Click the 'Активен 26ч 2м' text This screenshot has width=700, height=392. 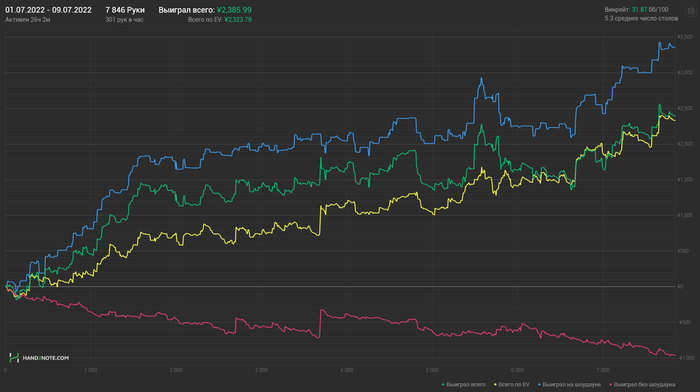28,20
